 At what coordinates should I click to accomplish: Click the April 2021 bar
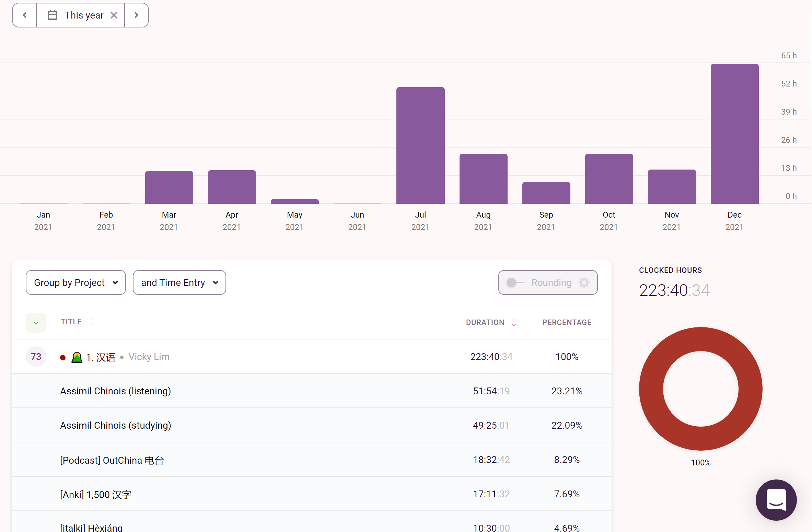point(232,187)
